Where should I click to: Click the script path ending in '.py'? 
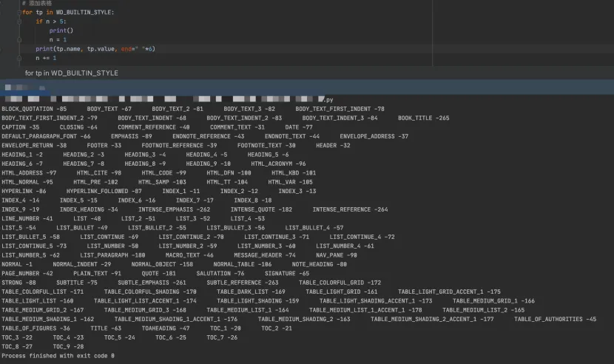point(169,100)
